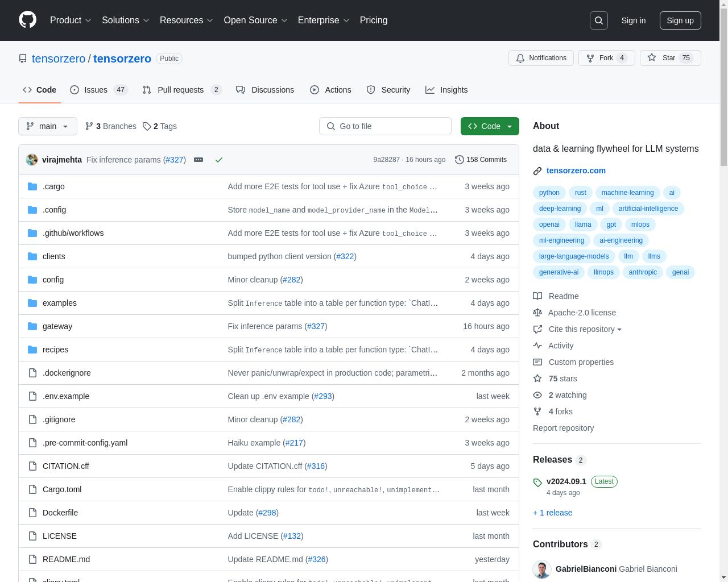Screen dimensions: 728x582
Task: Click the watching eye icon
Action: [x=537, y=395]
